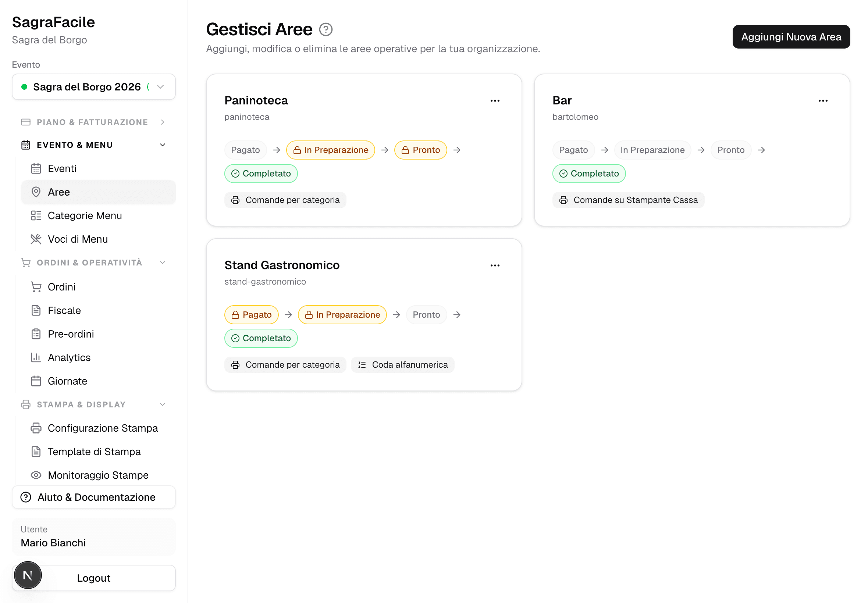Click the Piano & Fatturazione card icon
This screenshot has width=868, height=603.
click(26, 122)
